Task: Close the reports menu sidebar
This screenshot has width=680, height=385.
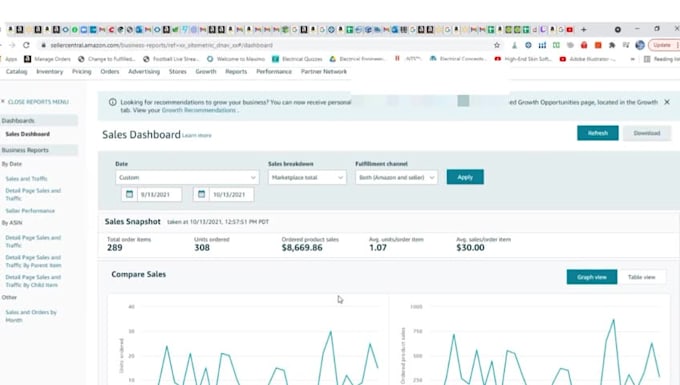Action: pos(35,102)
